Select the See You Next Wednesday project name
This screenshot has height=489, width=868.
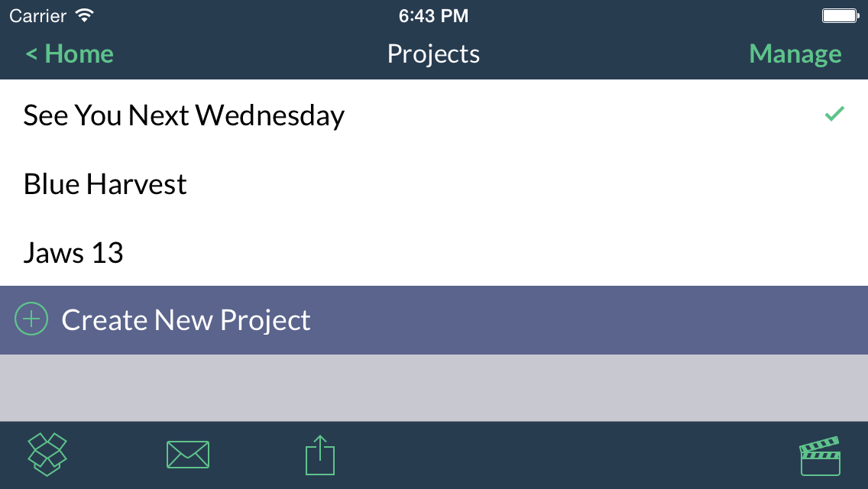[x=184, y=115]
